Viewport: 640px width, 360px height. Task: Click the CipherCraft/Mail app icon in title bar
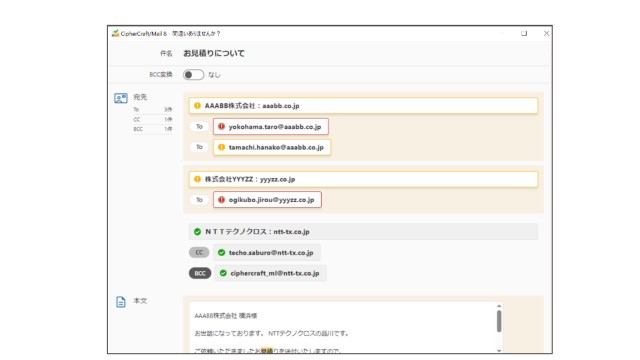coord(116,33)
